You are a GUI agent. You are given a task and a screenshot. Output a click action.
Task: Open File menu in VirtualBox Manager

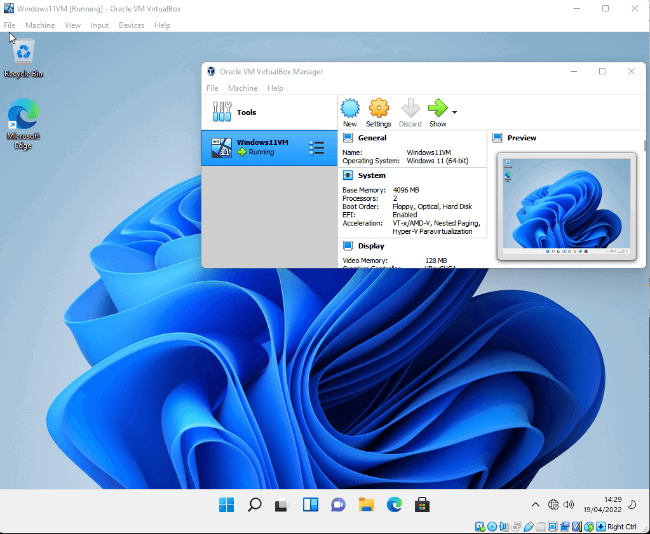click(212, 88)
